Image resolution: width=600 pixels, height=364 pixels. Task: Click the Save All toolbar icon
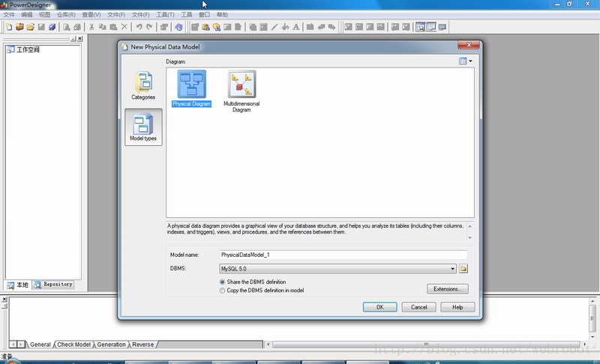[52, 27]
